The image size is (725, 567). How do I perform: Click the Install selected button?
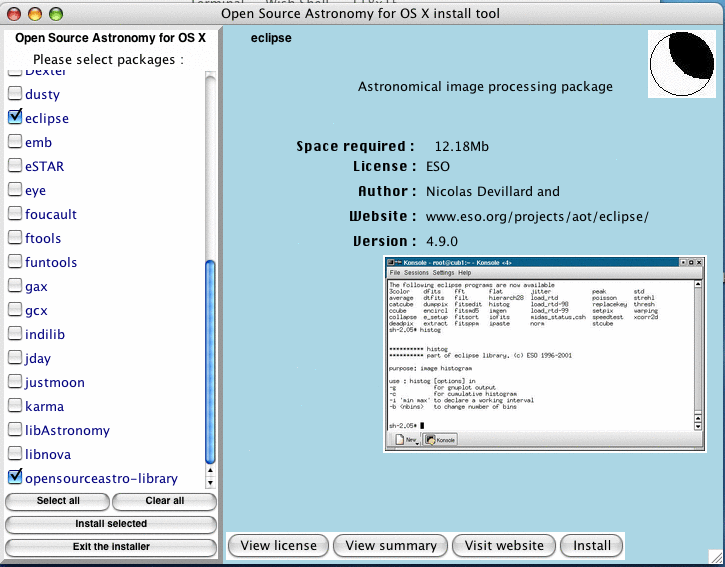click(111, 524)
